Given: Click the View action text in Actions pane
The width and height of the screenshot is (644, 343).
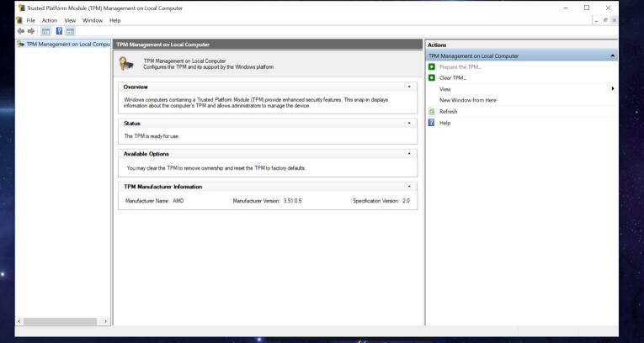Looking at the screenshot, I should 444,89.
